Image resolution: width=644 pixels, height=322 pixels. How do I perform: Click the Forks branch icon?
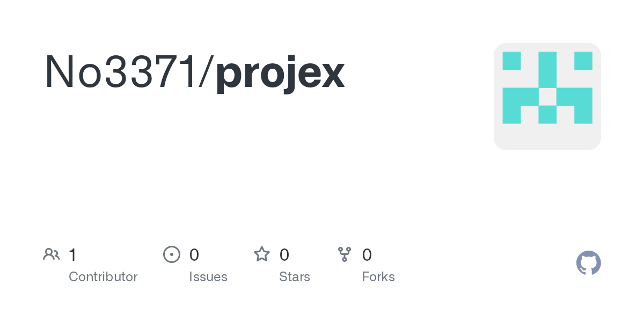tap(344, 254)
